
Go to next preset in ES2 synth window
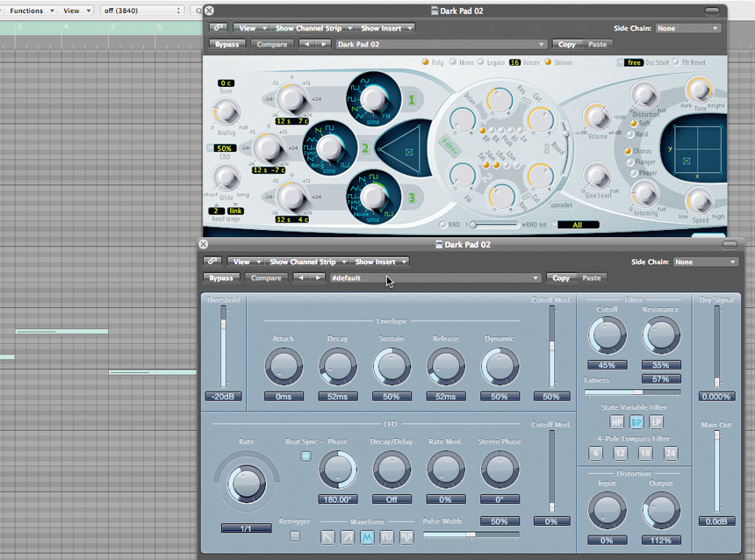(324, 44)
